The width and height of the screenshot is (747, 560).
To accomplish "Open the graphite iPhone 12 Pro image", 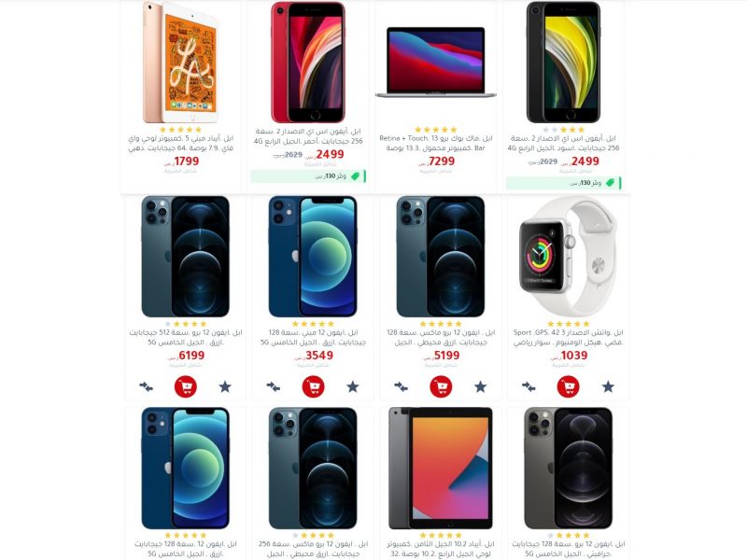I will pos(569,469).
